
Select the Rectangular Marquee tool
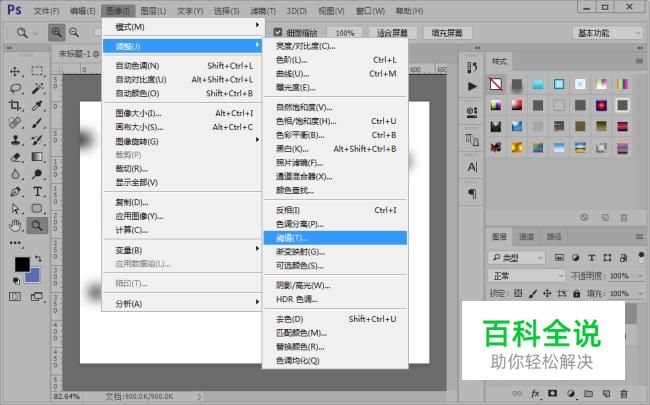37,71
